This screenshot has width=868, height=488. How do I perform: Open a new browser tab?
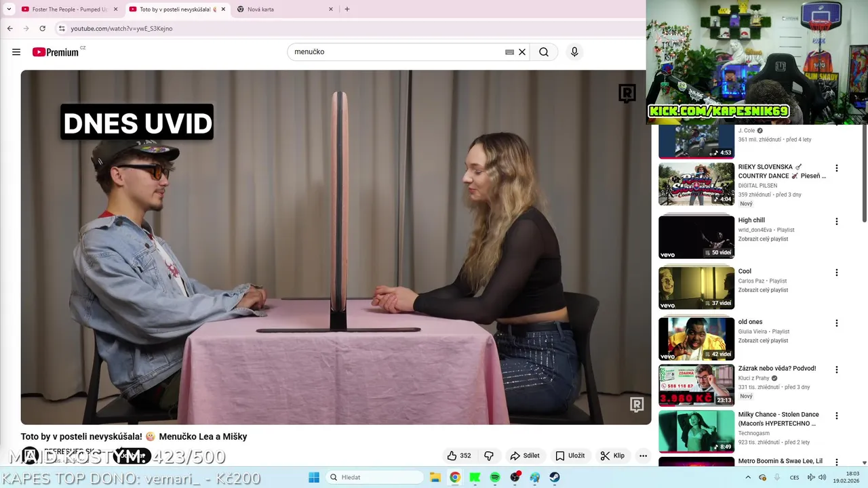coord(347,9)
